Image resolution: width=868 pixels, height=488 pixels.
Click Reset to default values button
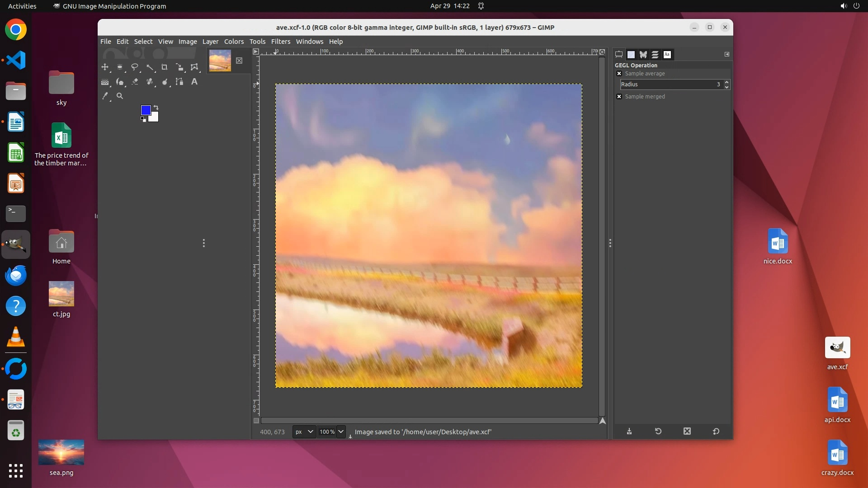tap(716, 432)
